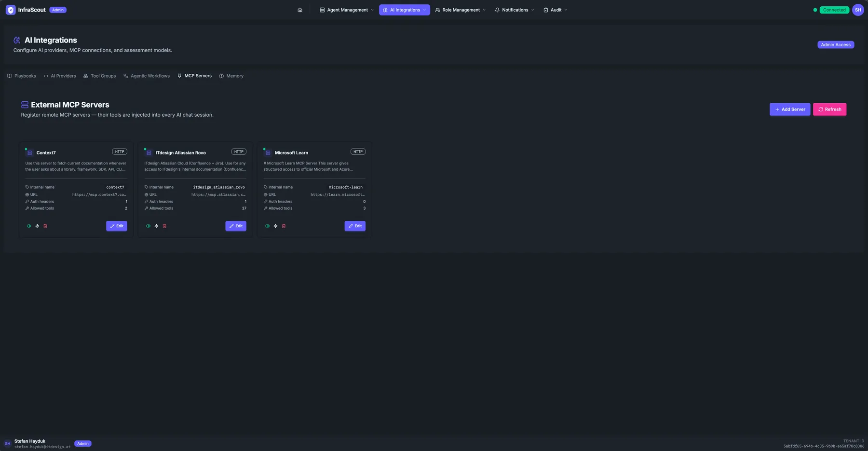Edit the Microsoft Learn server
The image size is (868, 451).
point(355,226)
